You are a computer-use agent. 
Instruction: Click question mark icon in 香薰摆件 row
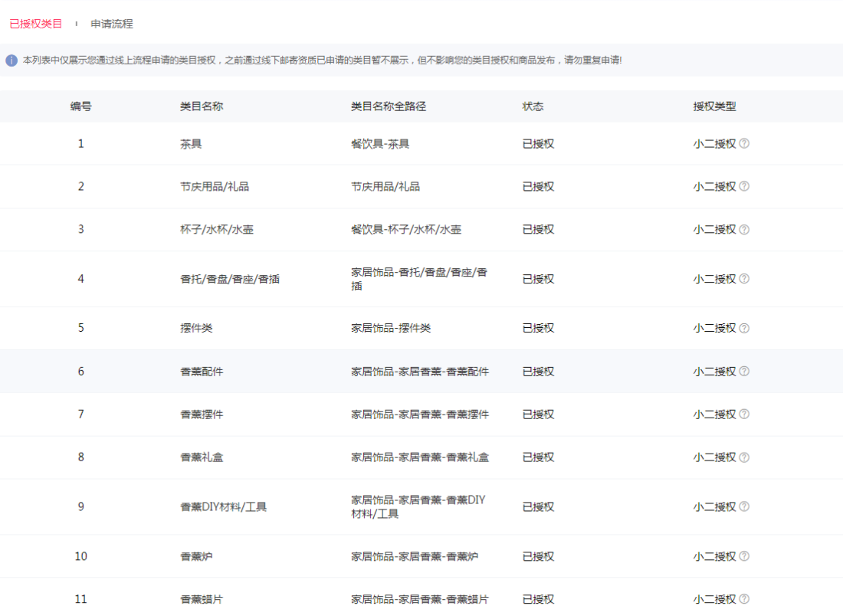[744, 414]
